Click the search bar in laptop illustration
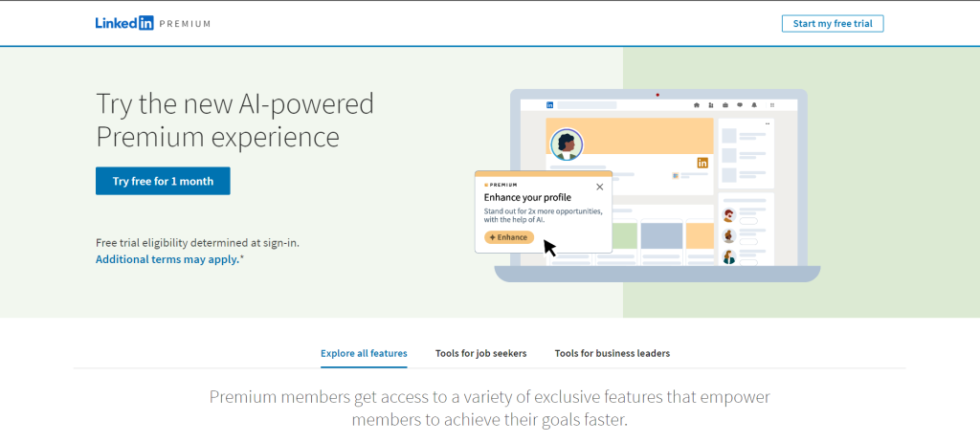 (x=586, y=104)
